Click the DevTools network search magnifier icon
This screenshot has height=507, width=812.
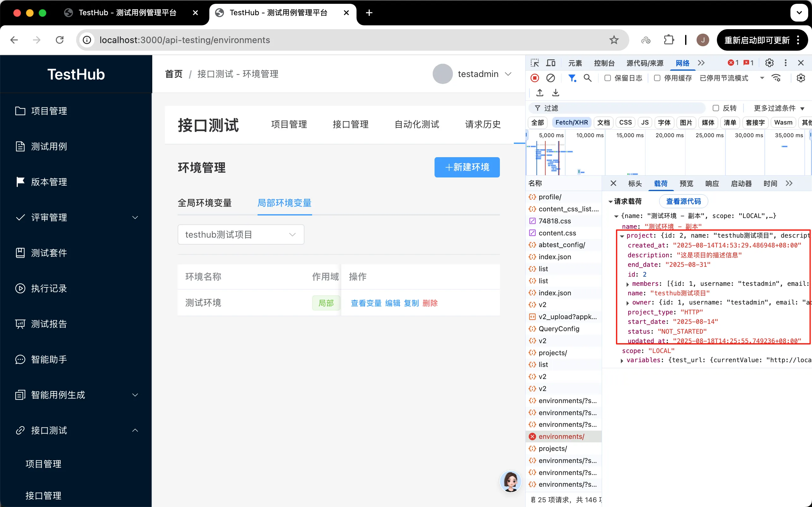coord(587,78)
